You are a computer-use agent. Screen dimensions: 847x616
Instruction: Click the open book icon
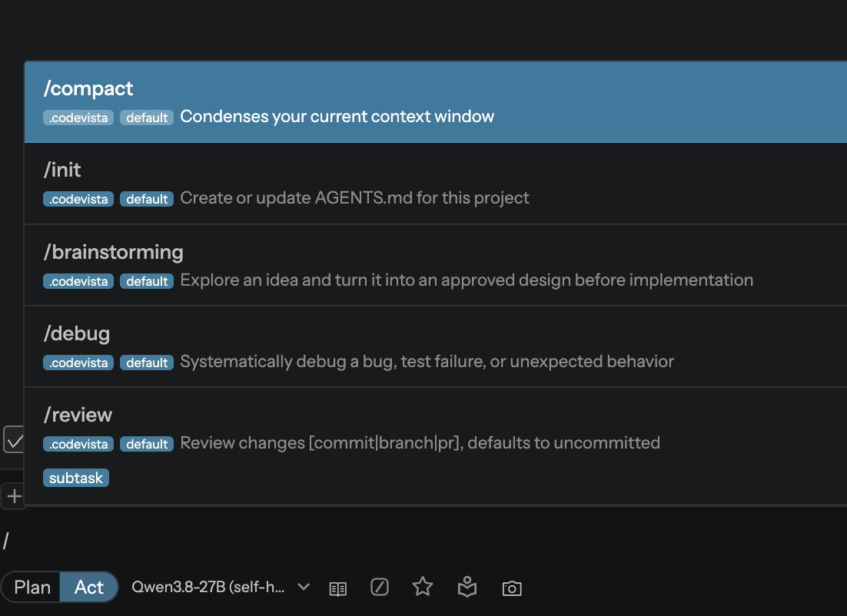(338, 588)
